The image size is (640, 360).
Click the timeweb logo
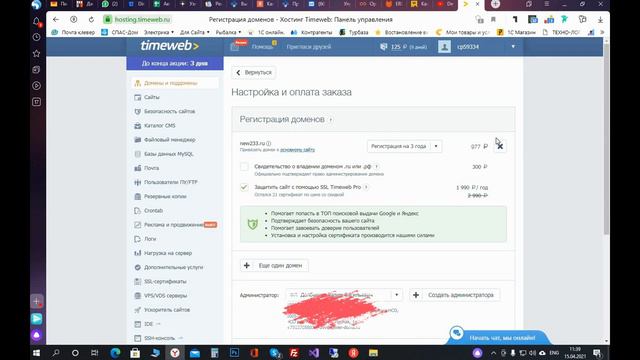[x=169, y=46]
